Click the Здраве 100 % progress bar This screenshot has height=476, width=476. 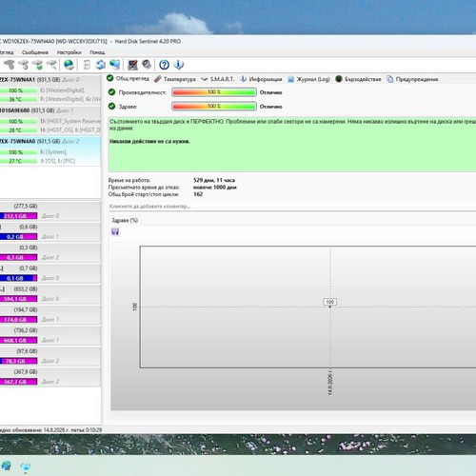[x=214, y=106]
